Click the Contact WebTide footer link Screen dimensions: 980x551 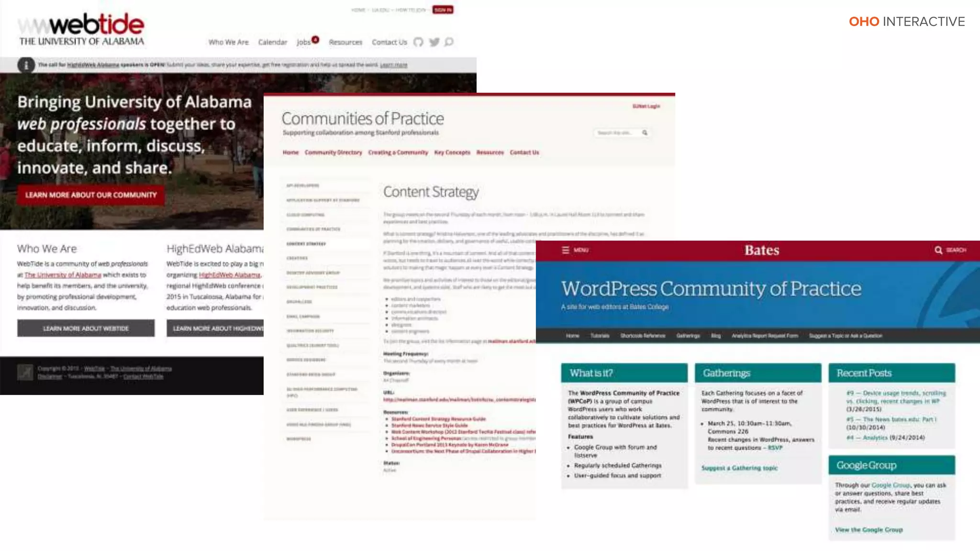click(143, 376)
